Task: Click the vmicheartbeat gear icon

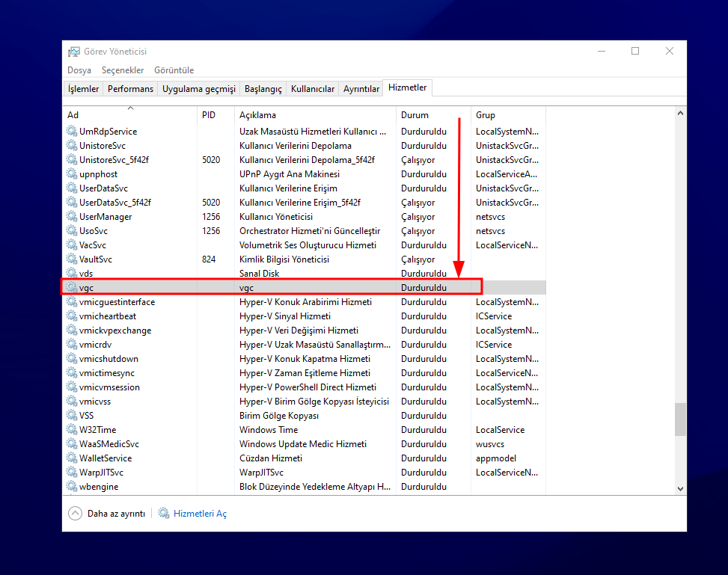Action: point(72,316)
